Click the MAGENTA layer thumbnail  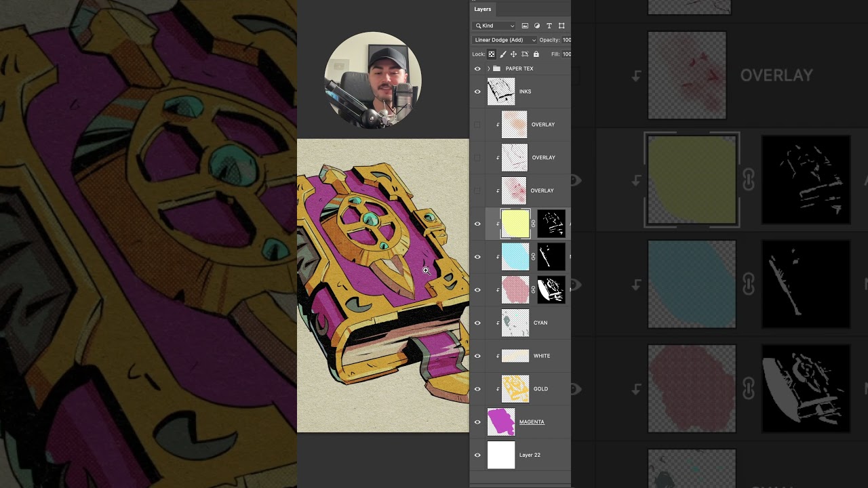tap(501, 422)
